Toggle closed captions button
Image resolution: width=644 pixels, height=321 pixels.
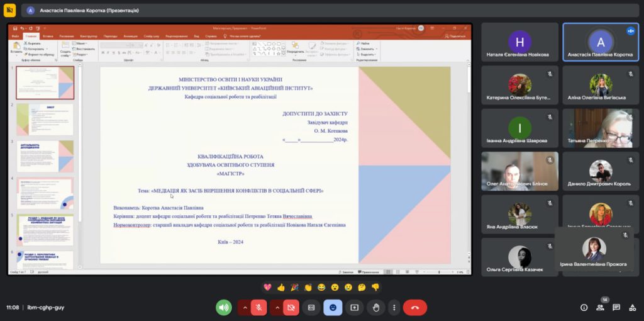311,307
